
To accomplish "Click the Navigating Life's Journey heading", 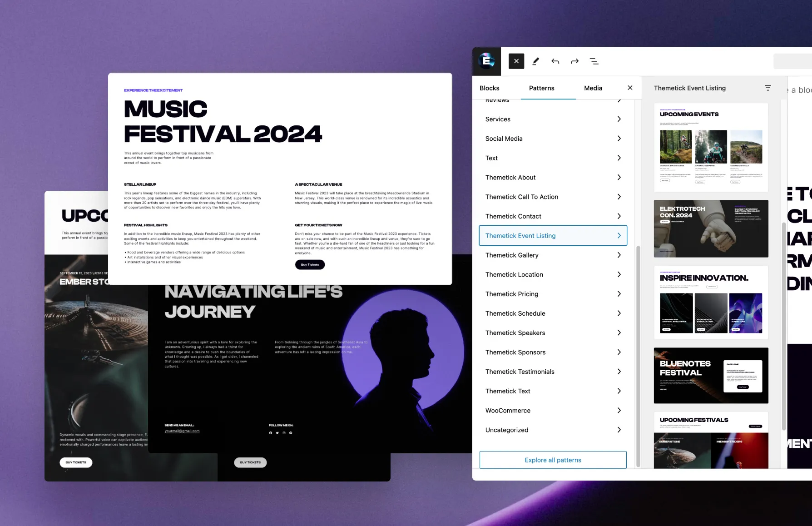I will 253,302.
